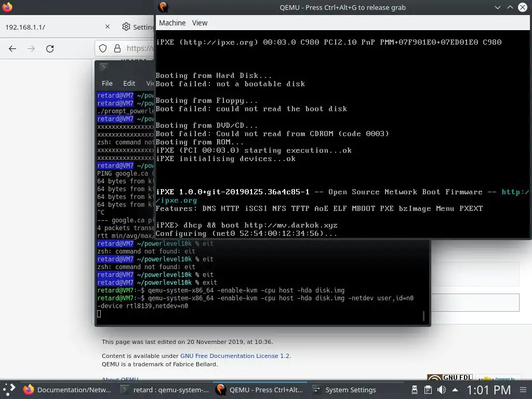Click the white text input field on the wiki page

[475, 303]
